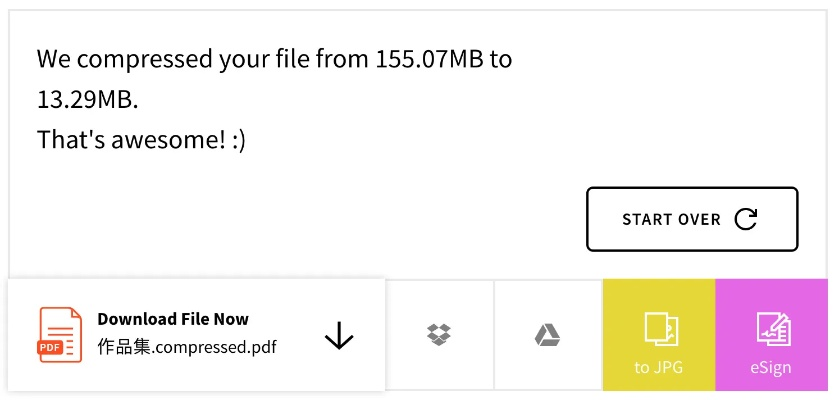Click the 13.29MB compressed size text

88,100
